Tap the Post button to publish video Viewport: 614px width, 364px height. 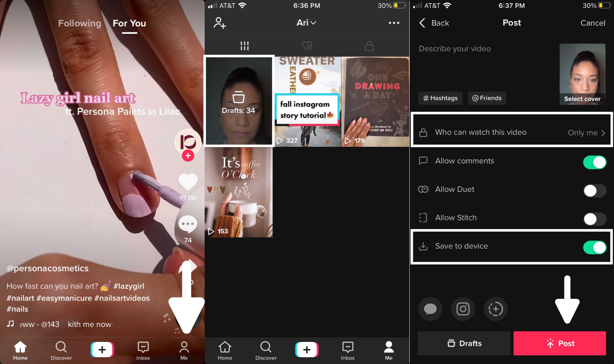pyautogui.click(x=560, y=343)
